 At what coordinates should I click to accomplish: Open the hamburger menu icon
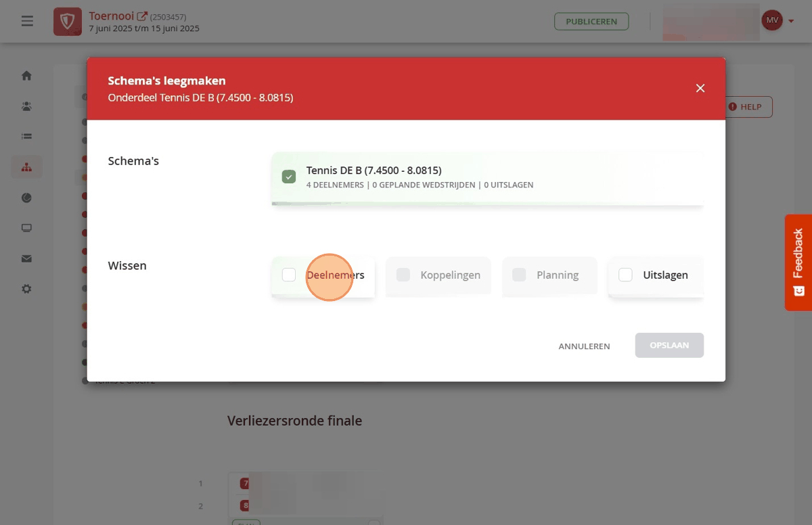pyautogui.click(x=27, y=22)
